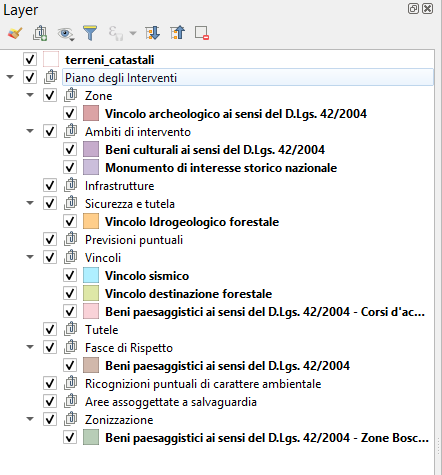The width and height of the screenshot is (442, 475).
Task: Open dropdown arrow next to expression filter
Action: pos(133,33)
